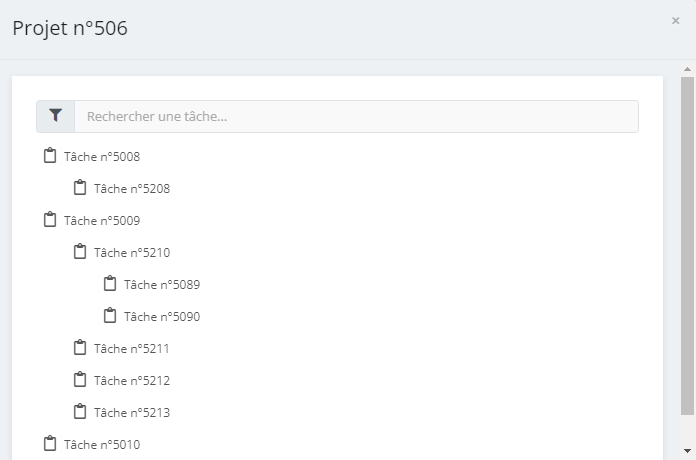Click clipboard icon beside Tâche n°5089
The width and height of the screenshot is (696, 460).
[110, 284]
